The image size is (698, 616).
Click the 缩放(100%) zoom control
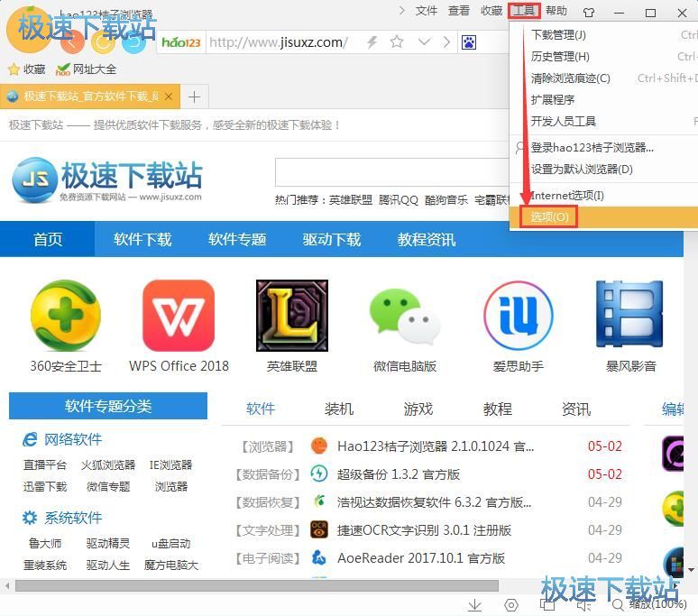(x=650, y=604)
